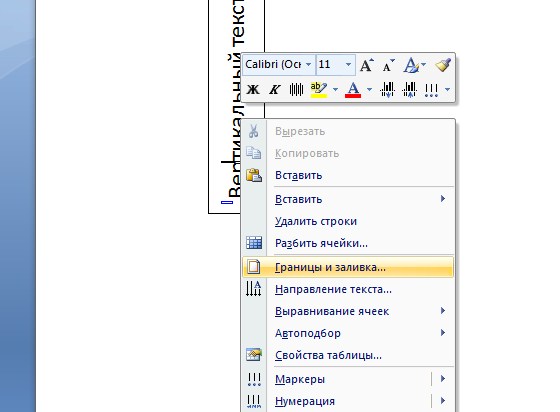560x412 pixels.
Task: Open Границы и заливка...
Action: (348, 267)
